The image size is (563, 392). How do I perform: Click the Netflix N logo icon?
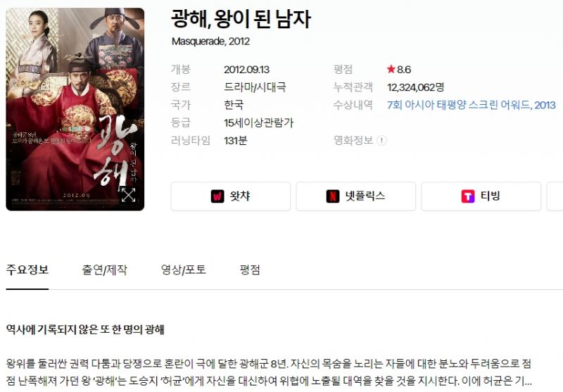(332, 196)
